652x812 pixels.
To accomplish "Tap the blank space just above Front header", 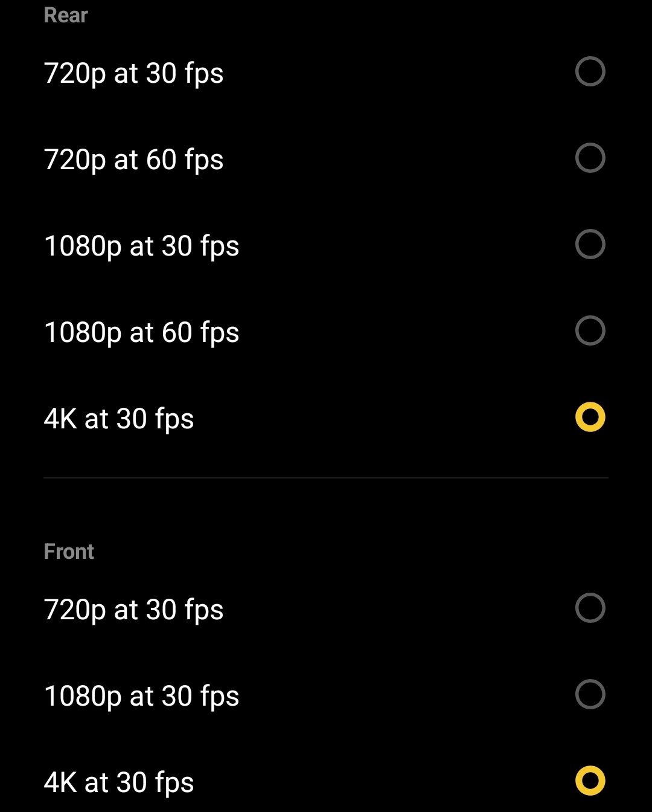I will [x=326, y=514].
